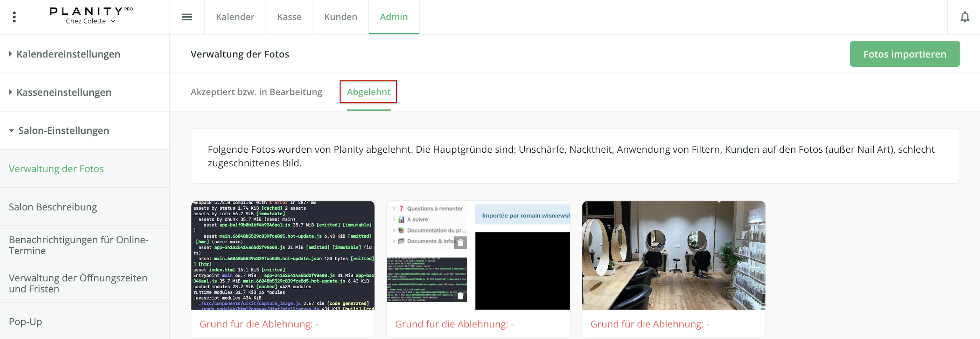Switch to the Kalender tab
Viewport: 980px width, 339px height.
click(x=235, y=17)
